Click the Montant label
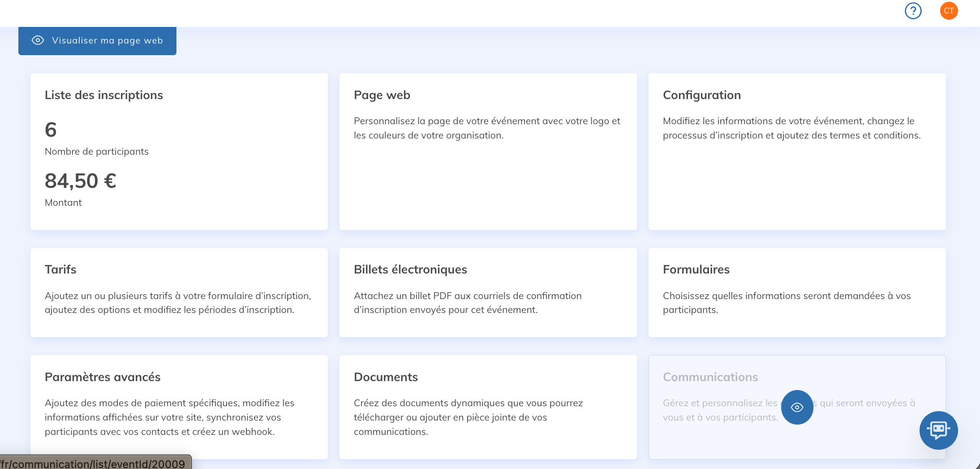980x469 pixels. (x=63, y=203)
